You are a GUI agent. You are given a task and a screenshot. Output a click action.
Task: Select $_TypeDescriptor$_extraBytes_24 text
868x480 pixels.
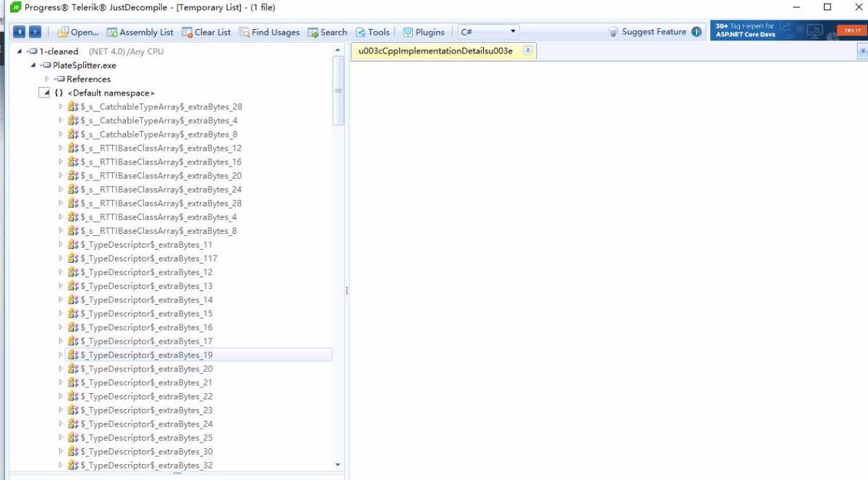[147, 424]
